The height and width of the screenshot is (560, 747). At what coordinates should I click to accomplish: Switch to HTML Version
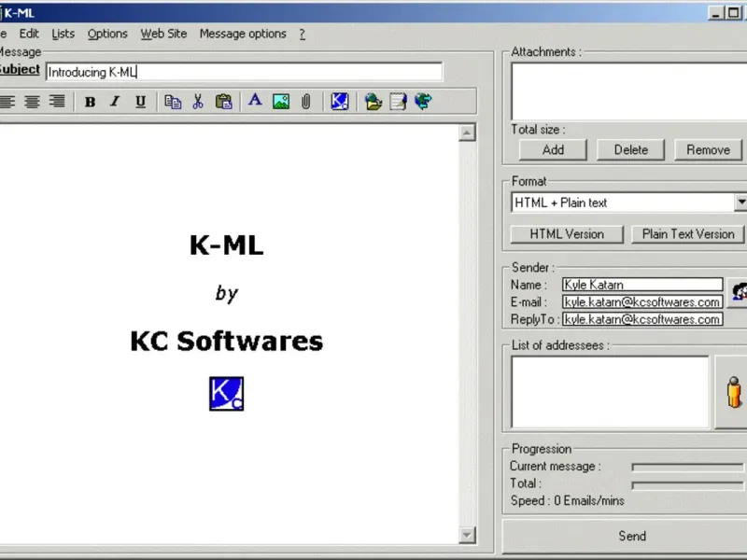567,234
